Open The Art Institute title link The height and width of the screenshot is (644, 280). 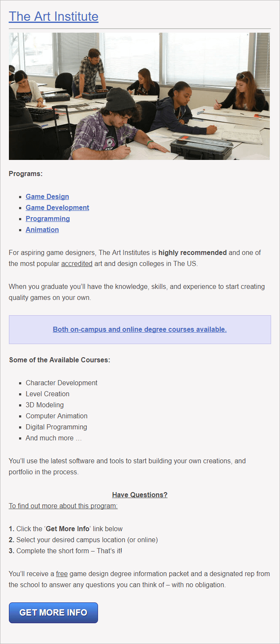[x=53, y=17]
